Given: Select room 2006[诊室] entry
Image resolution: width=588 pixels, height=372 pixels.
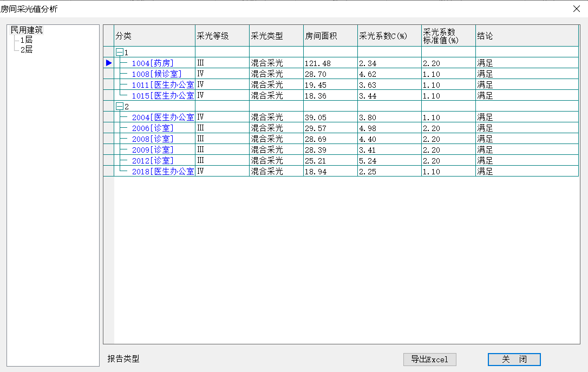Looking at the screenshot, I should (153, 128).
